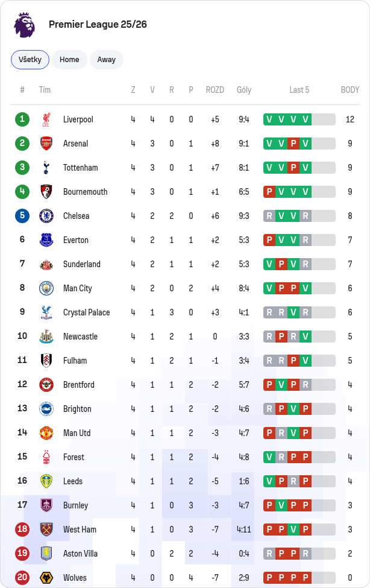Switch to the Home standings tab
The image size is (370, 588).
pos(69,60)
